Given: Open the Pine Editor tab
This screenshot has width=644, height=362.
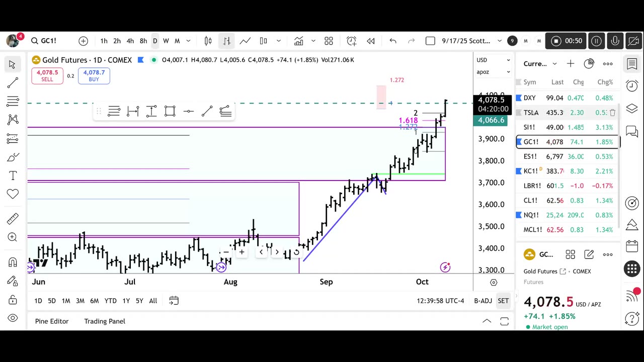Looking at the screenshot, I should pyautogui.click(x=52, y=321).
